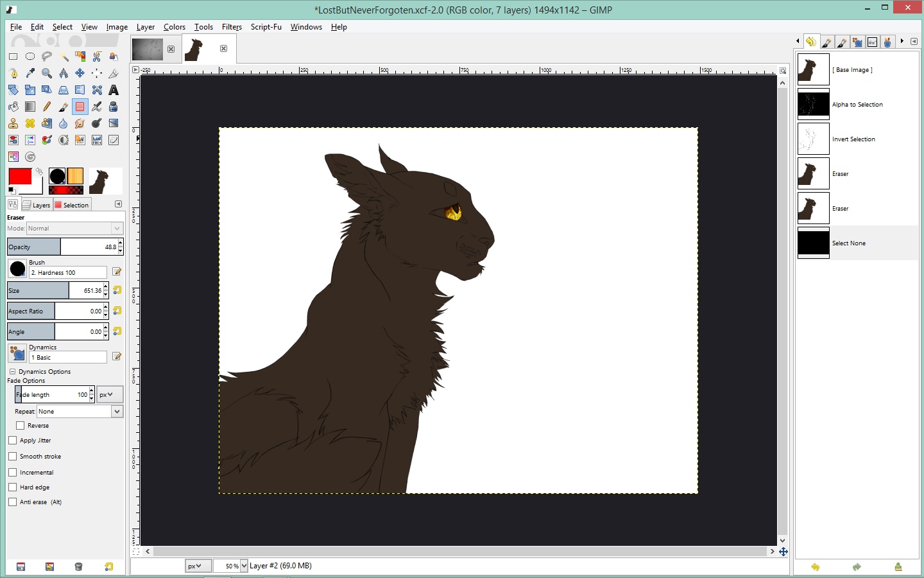Enable the Apply Jitter checkbox

(x=13, y=441)
